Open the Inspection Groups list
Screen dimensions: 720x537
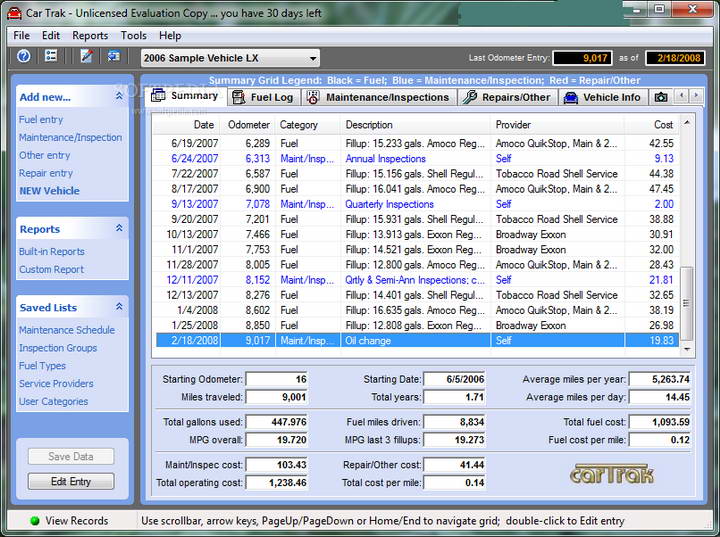click(58, 348)
